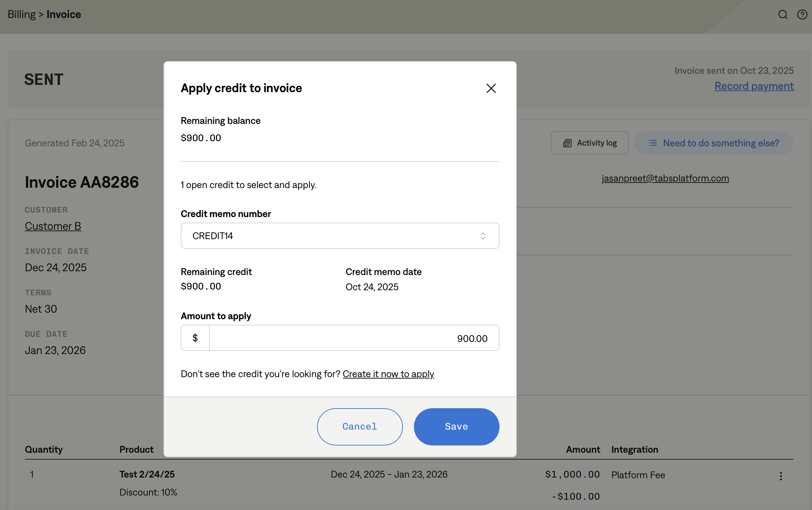Open the Customer B link

pos(53,226)
